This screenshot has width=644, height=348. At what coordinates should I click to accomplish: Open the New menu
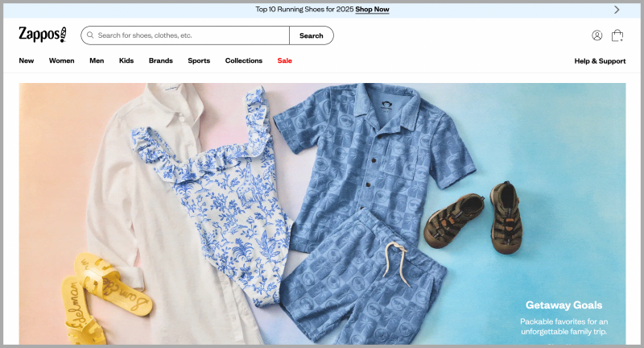click(27, 60)
